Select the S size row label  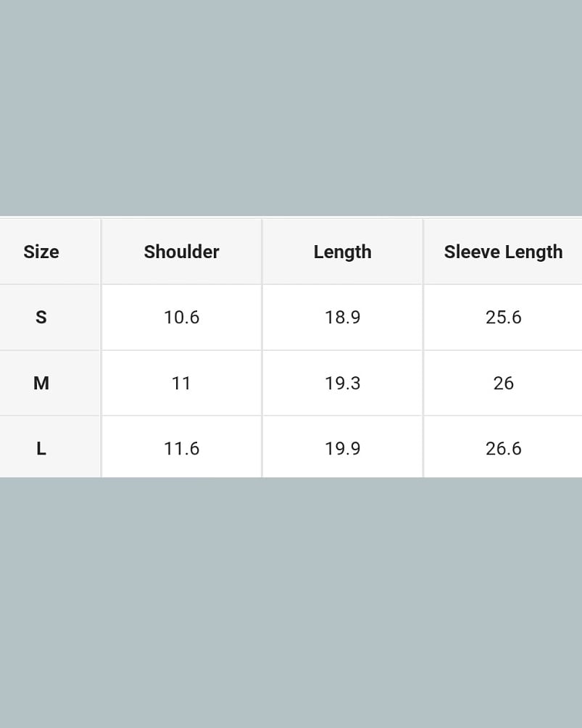pos(41,317)
